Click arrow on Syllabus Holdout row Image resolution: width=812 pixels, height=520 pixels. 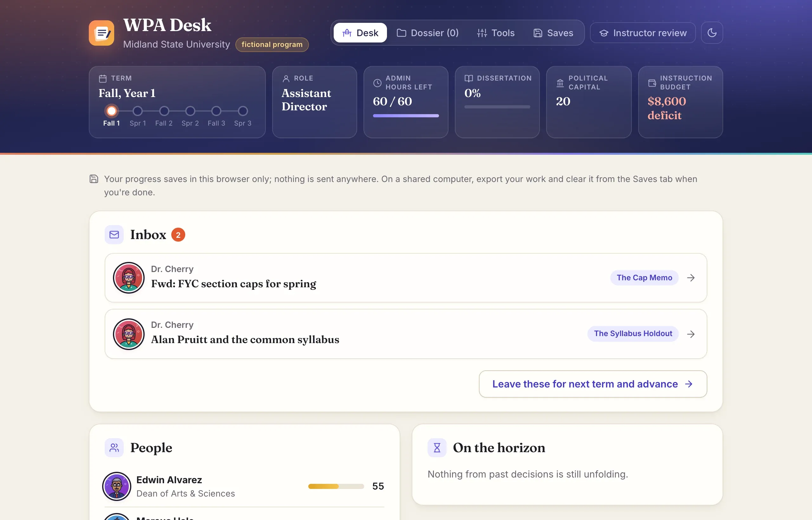pos(691,334)
